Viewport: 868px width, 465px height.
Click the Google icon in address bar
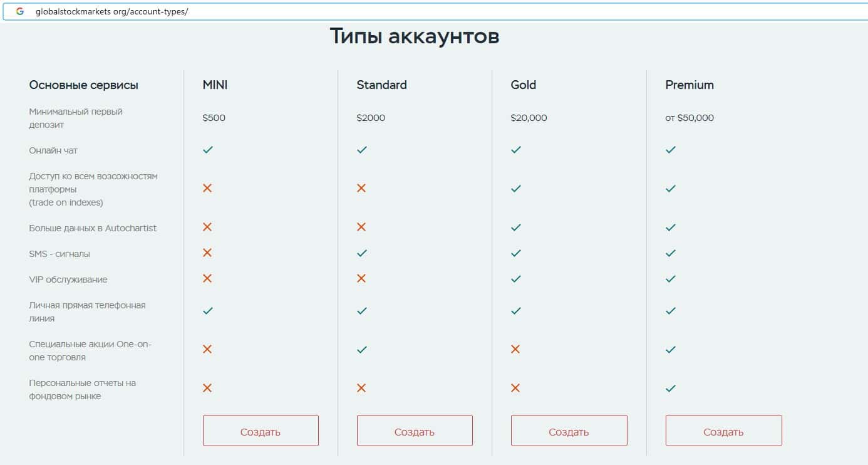[20, 12]
